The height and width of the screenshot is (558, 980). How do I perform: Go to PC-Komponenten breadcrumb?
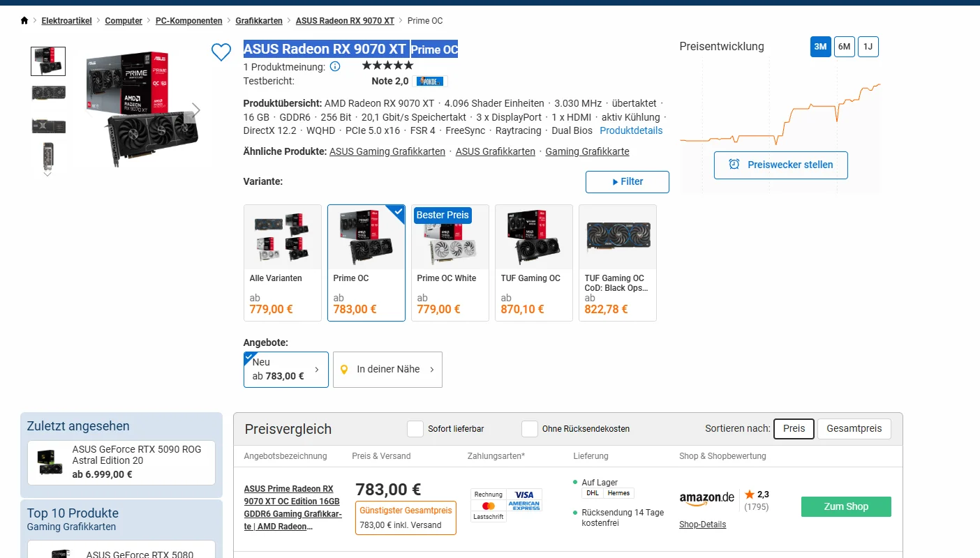(188, 21)
